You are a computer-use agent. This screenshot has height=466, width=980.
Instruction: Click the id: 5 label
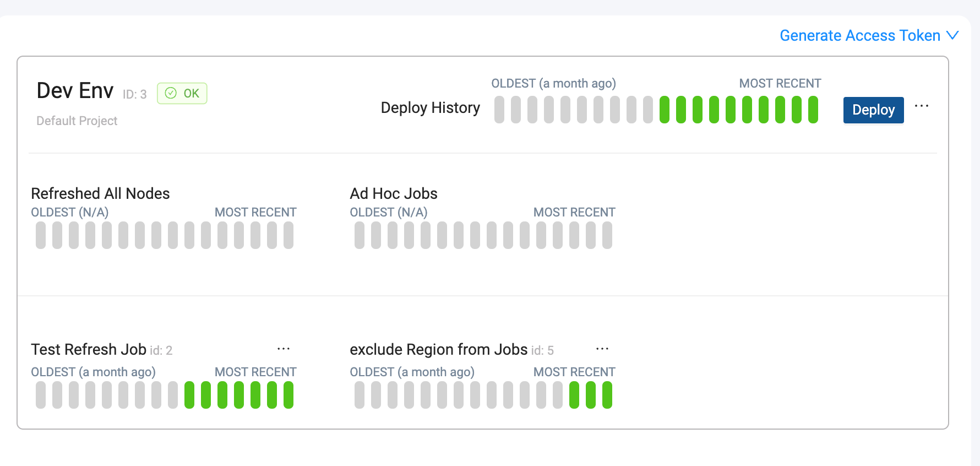coord(542,350)
